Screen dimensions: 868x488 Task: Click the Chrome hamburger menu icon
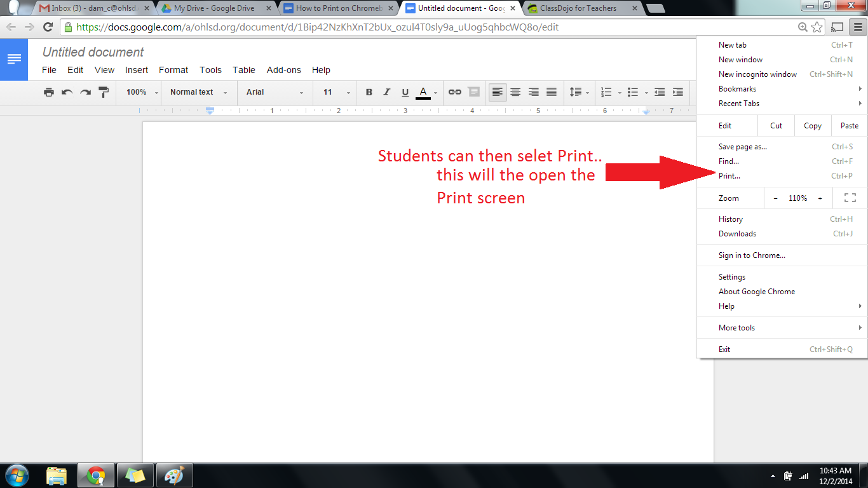[858, 27]
